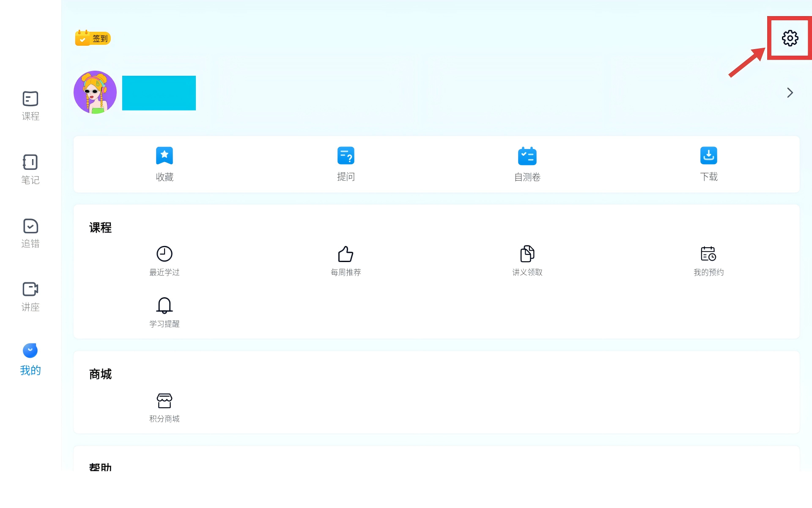Screen dimensions: 812x508
Task: Expand profile details with right chevron
Action: pyautogui.click(x=790, y=93)
